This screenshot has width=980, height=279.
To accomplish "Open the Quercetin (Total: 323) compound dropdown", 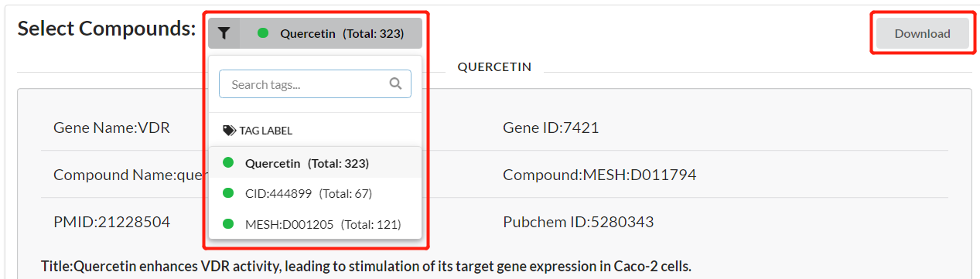I will (x=331, y=33).
